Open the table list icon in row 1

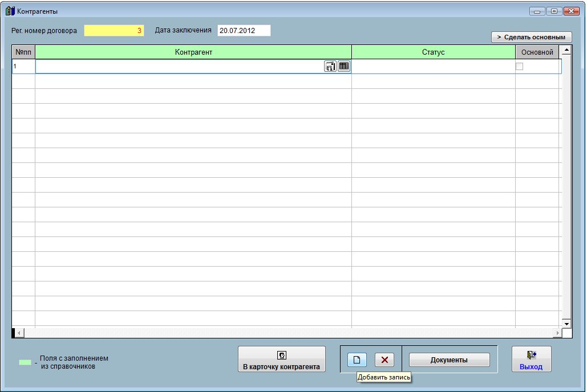pyautogui.click(x=343, y=66)
